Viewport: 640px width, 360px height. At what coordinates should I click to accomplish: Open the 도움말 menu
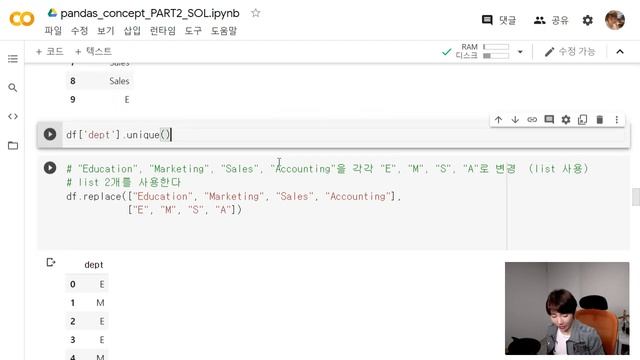pyautogui.click(x=224, y=31)
